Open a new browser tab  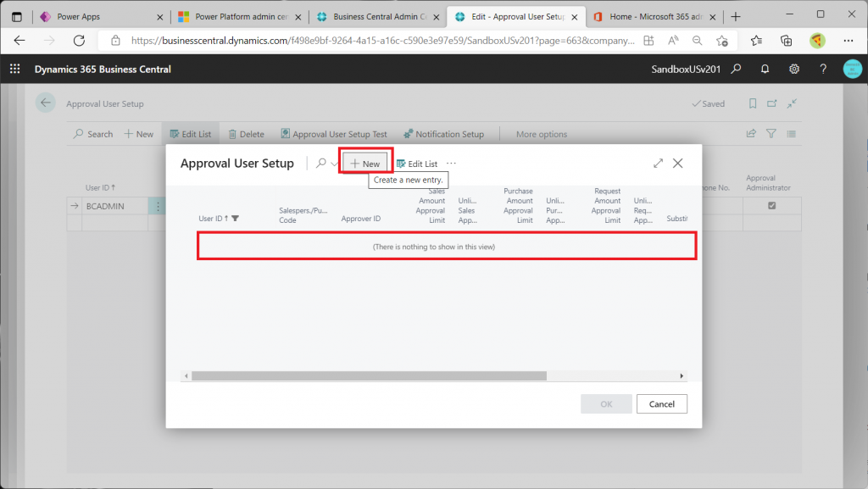coord(736,17)
